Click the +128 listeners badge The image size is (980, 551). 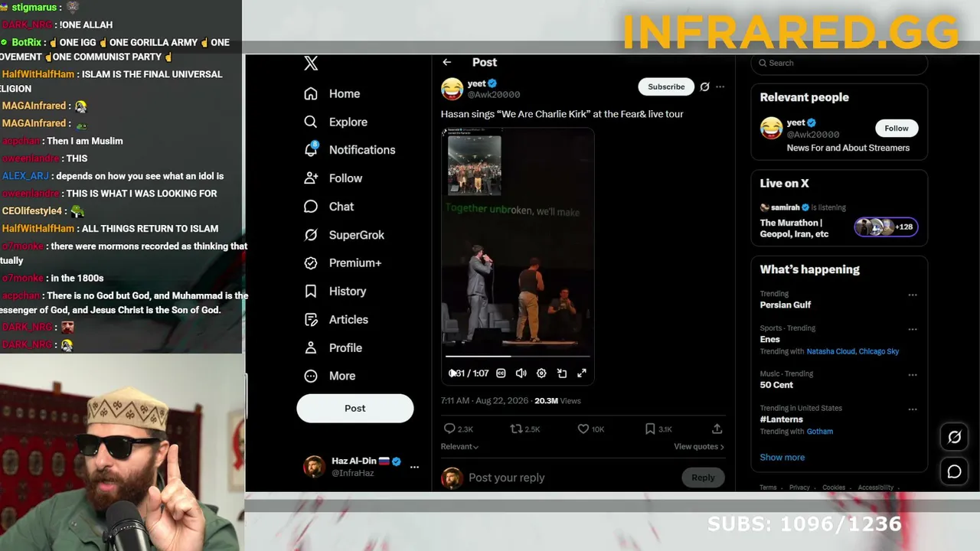tap(886, 227)
